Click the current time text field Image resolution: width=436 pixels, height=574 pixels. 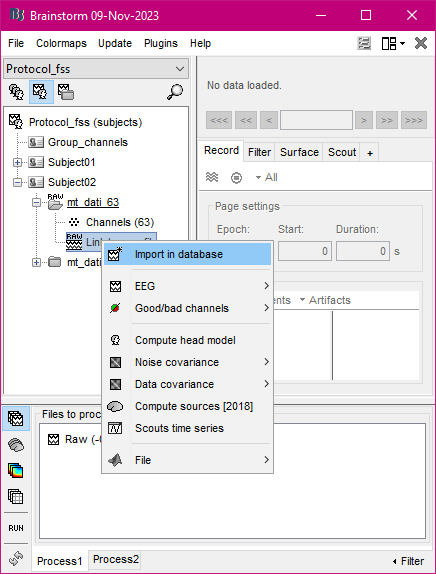click(316, 120)
